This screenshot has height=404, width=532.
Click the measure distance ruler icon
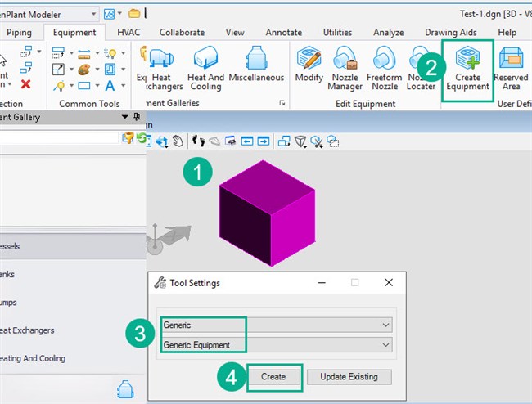point(83,53)
